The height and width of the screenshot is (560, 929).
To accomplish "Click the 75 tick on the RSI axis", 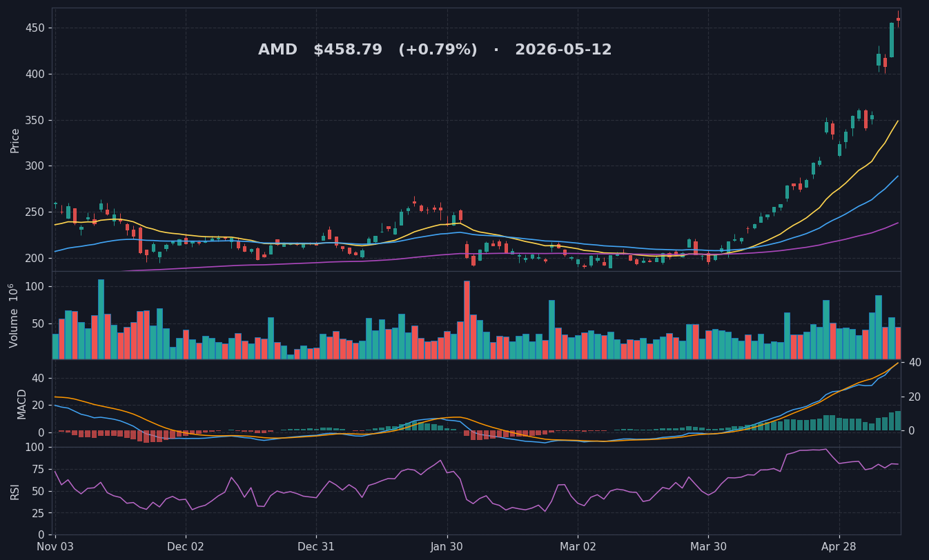I will pyautogui.click(x=39, y=469).
